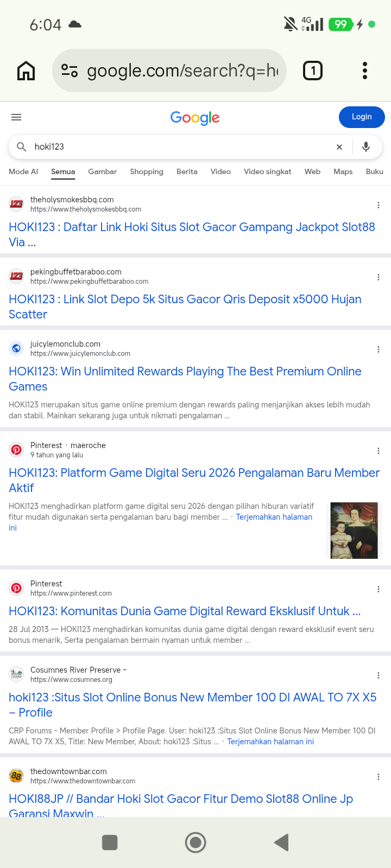Tap Terjemahkan halaman ini in Cosumnes result
Viewport: 391px width, 868px height.
point(270,742)
